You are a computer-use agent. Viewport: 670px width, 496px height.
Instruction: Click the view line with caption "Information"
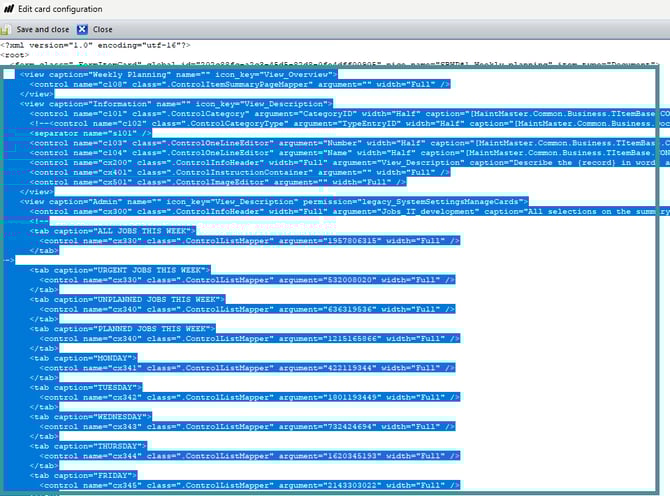coord(176,104)
